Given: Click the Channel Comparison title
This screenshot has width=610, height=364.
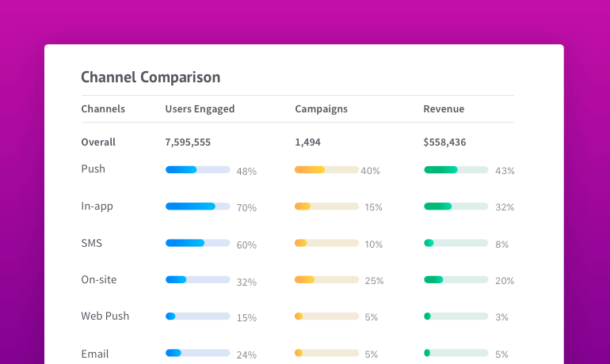Looking at the screenshot, I should 151,77.
